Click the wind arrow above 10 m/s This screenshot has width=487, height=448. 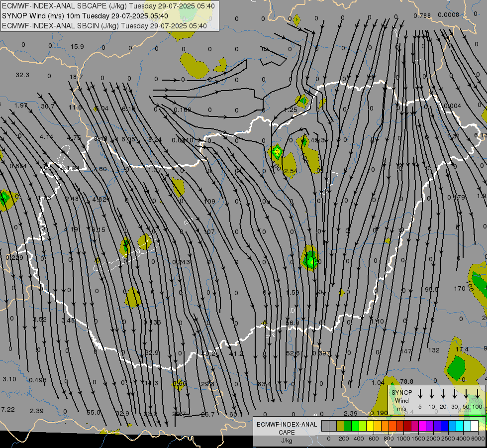(x=432, y=394)
